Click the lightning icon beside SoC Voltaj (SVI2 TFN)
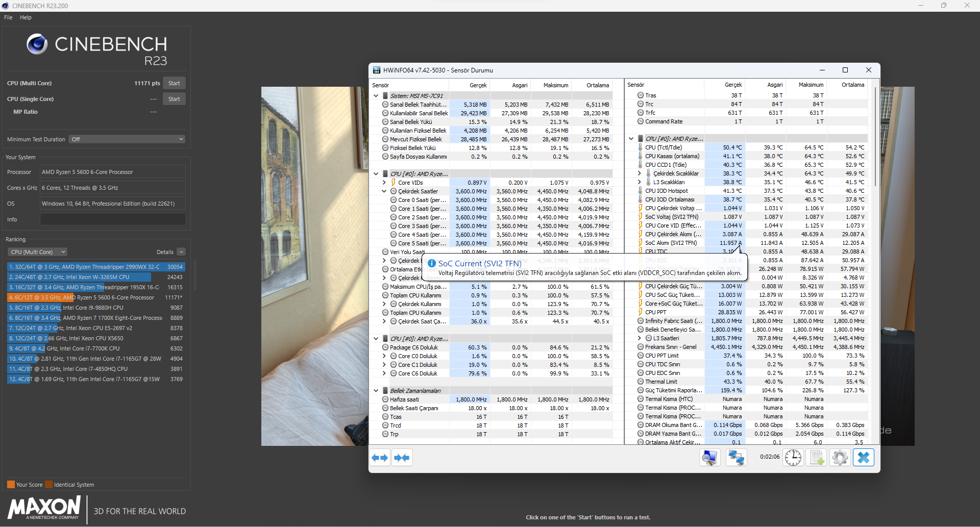Viewport: 980px width, 527px height. coord(641,217)
